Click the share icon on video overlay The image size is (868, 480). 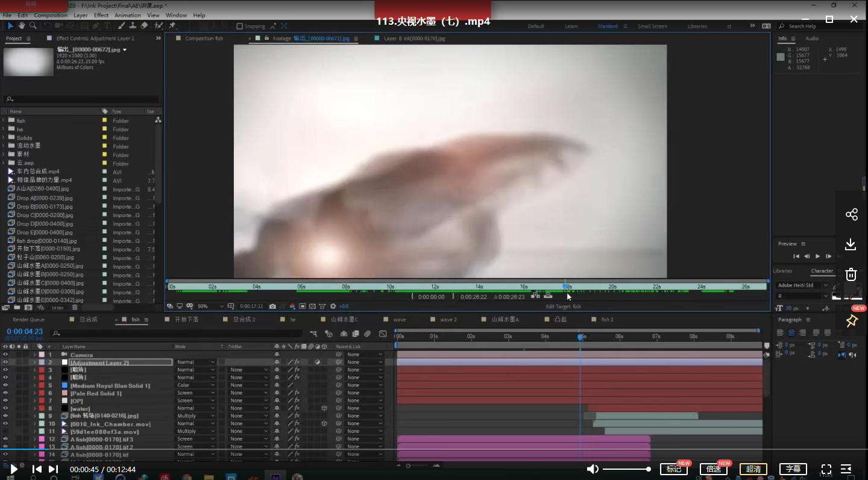point(851,215)
